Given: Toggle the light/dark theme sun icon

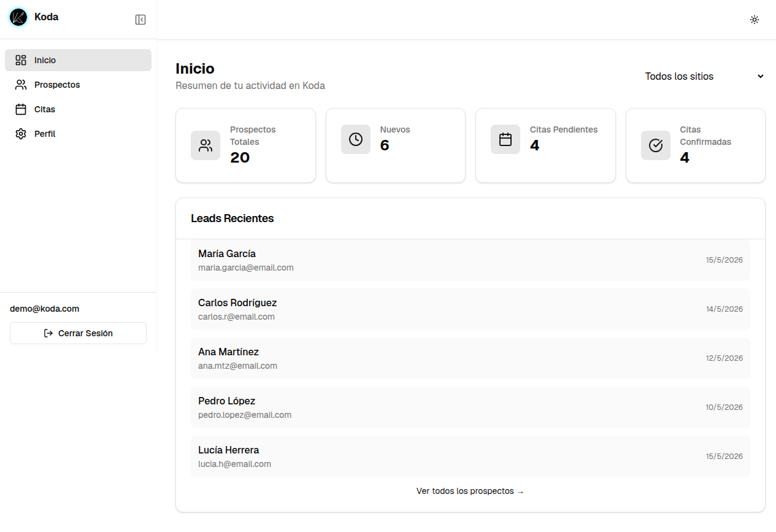Looking at the screenshot, I should click(x=755, y=20).
